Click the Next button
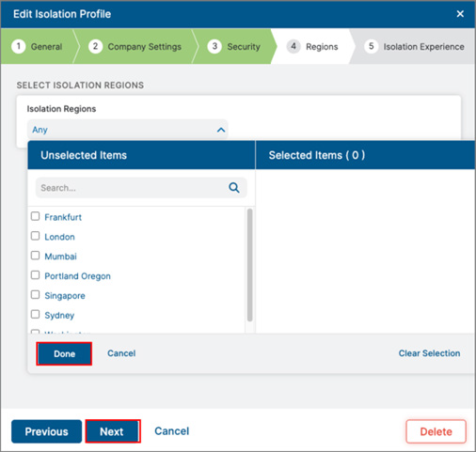Screen dimensions: 476x452 coord(113,431)
